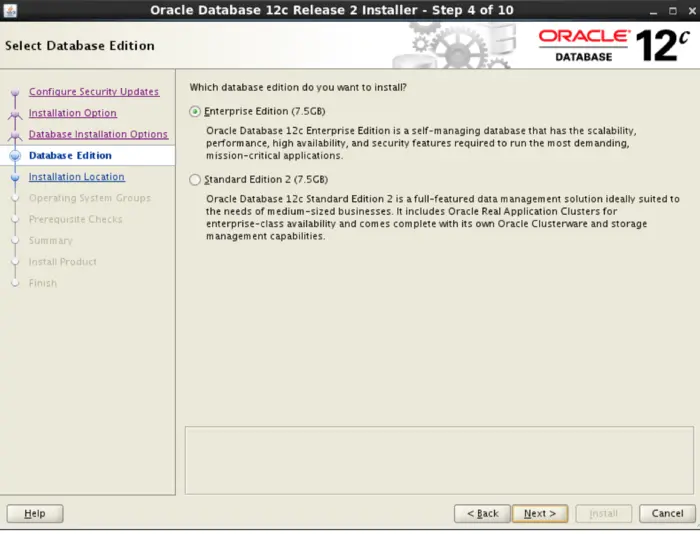Click the current step marker beside Database Edition
The height and width of the screenshot is (534, 700).
[x=15, y=155]
